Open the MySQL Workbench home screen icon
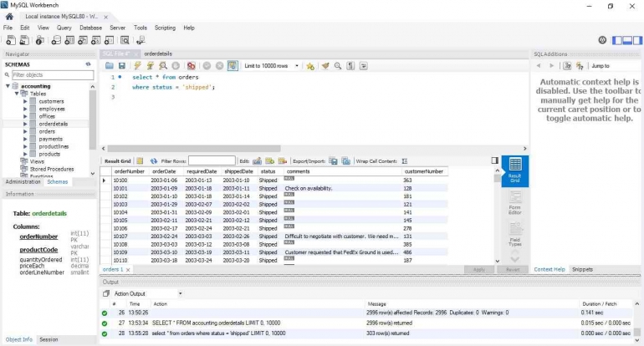 [x=9, y=17]
